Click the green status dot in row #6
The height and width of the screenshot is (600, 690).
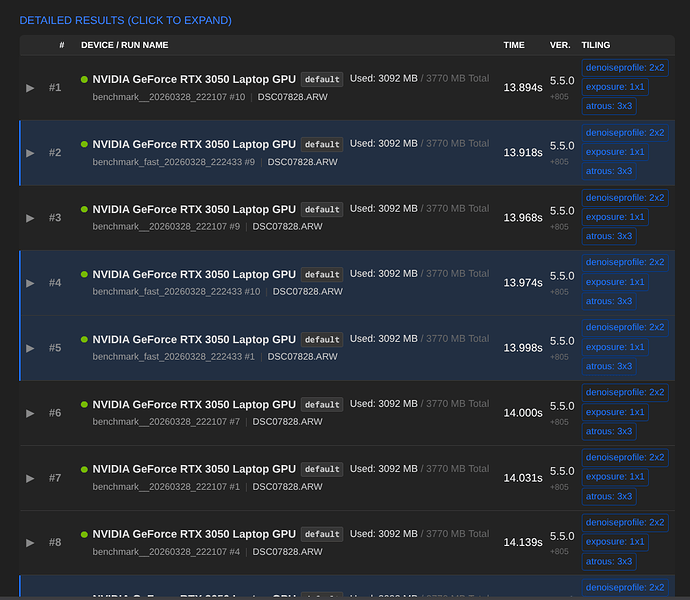[x=84, y=404]
